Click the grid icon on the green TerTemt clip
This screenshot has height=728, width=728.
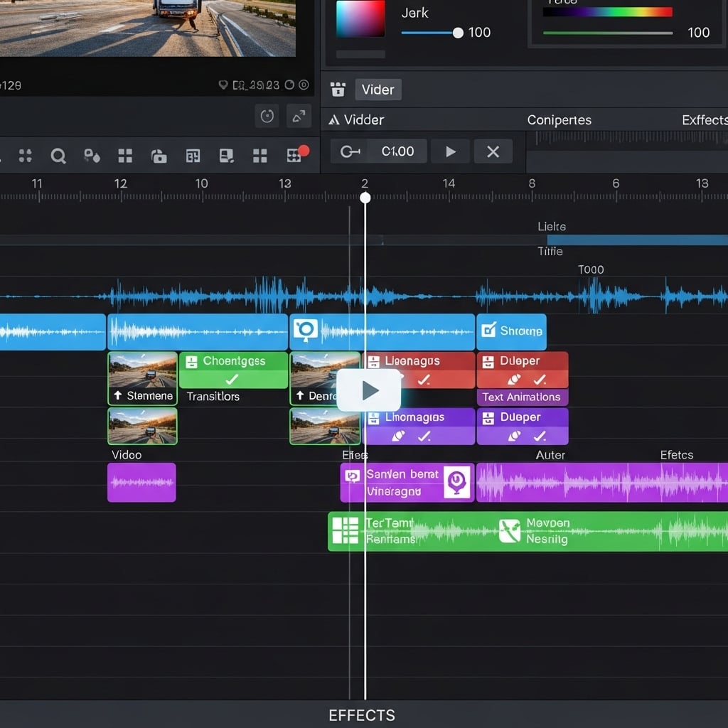[346, 530]
